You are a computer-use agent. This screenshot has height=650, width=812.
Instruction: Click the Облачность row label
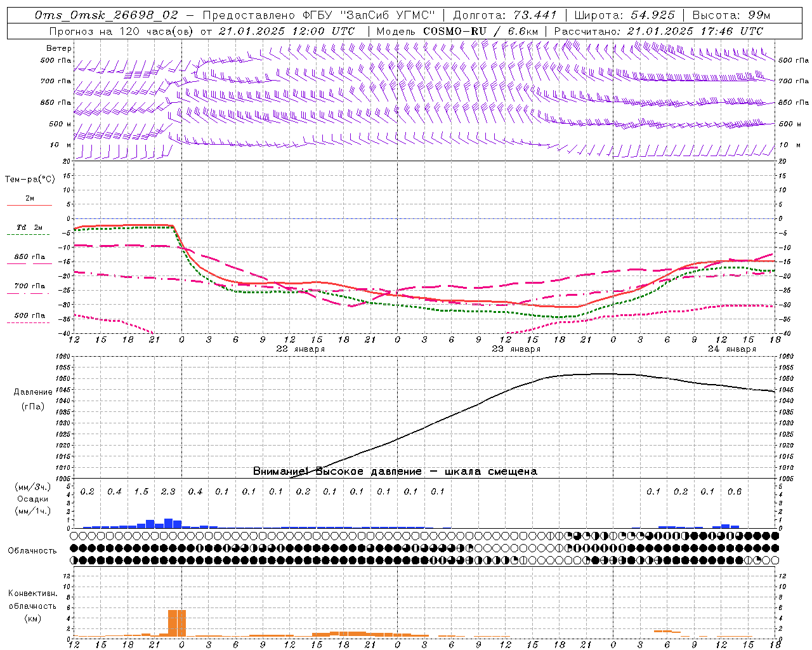pos(32,551)
